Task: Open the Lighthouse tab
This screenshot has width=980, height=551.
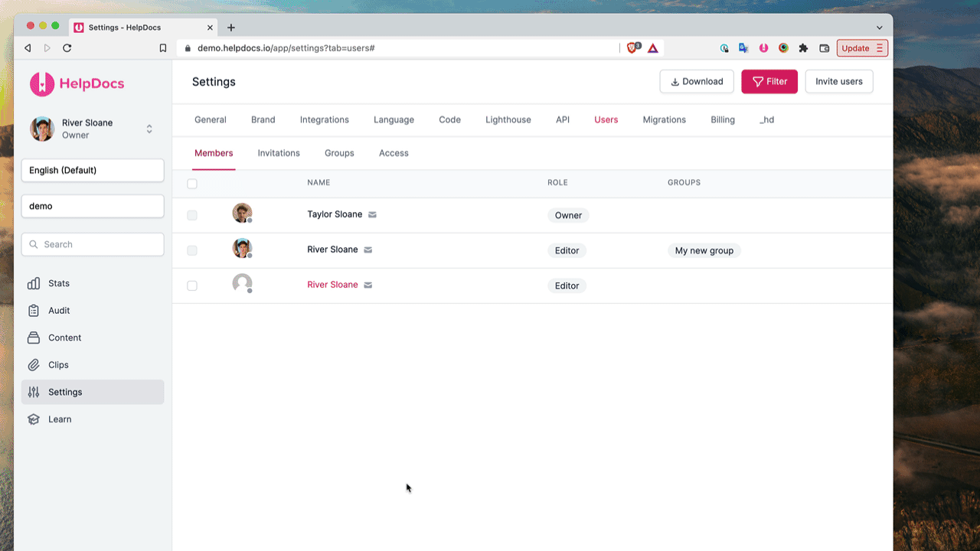Action: click(508, 120)
